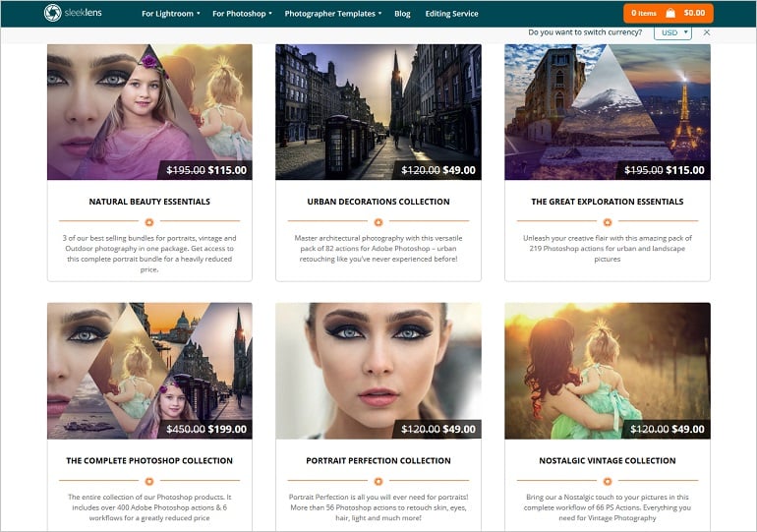Open the Natural Beauty Essentials title link

pyautogui.click(x=149, y=202)
